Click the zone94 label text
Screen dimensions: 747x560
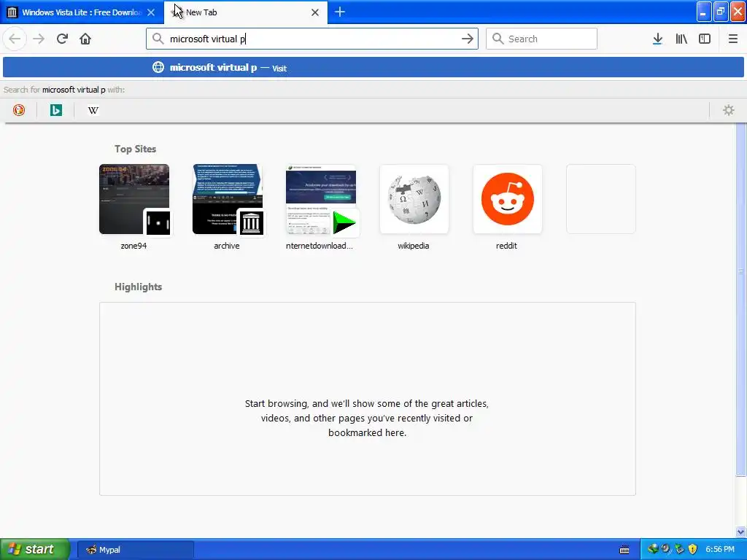click(133, 246)
